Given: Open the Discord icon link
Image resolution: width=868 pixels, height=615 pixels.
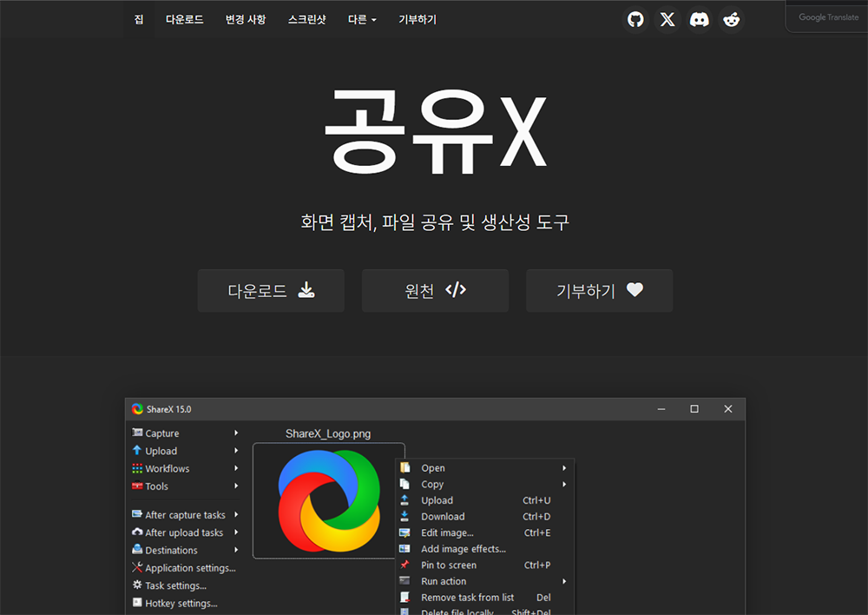Looking at the screenshot, I should (699, 20).
